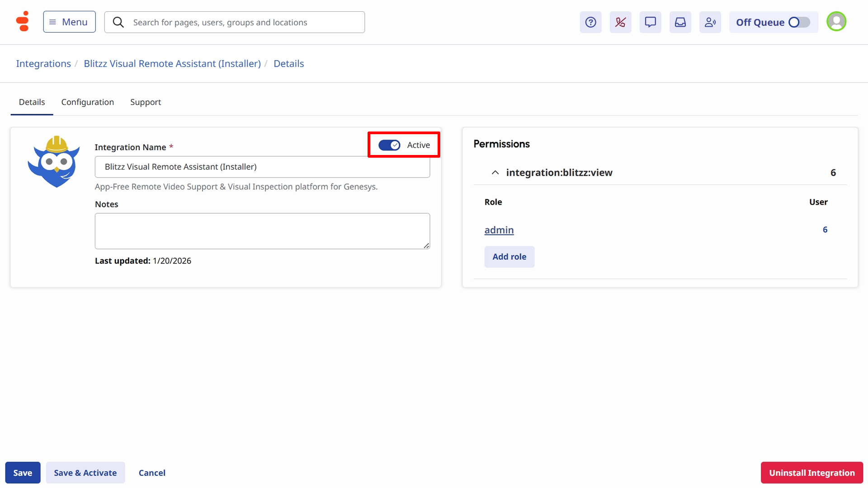Open the user profile avatar
The image size is (868, 488).
836,21
